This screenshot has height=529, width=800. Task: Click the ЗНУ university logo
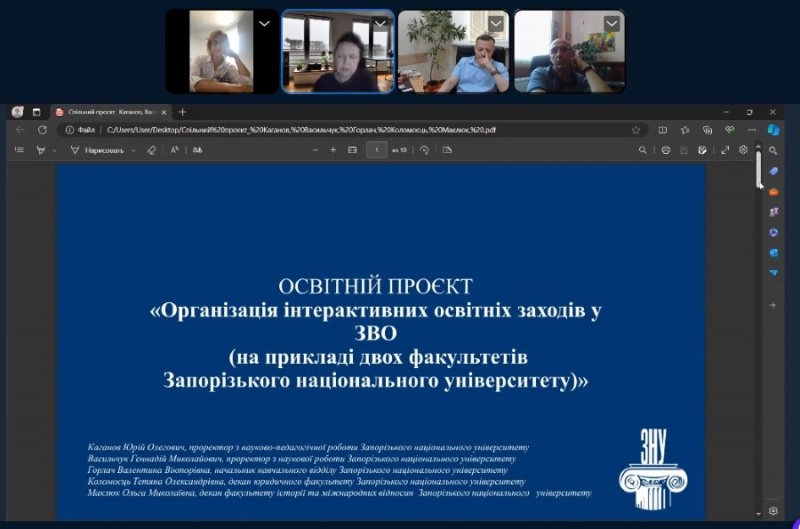click(x=653, y=469)
